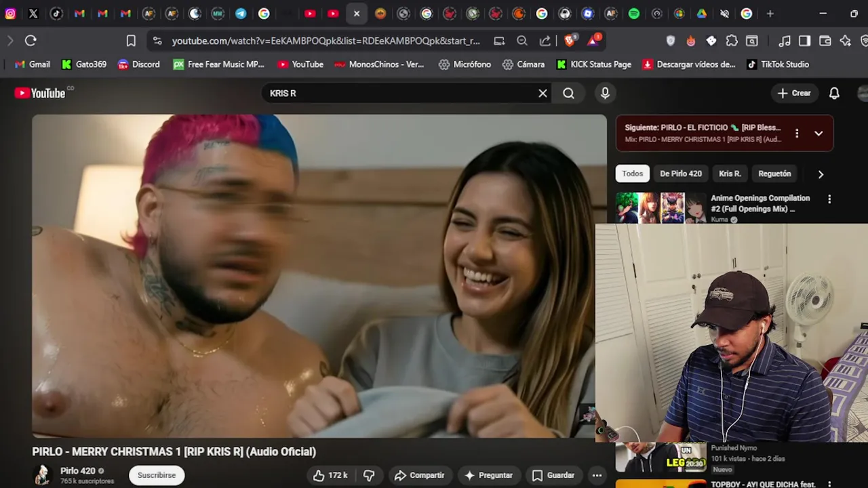Open the Brave Shields lion icon
The height and width of the screenshot is (488, 868).
point(570,41)
